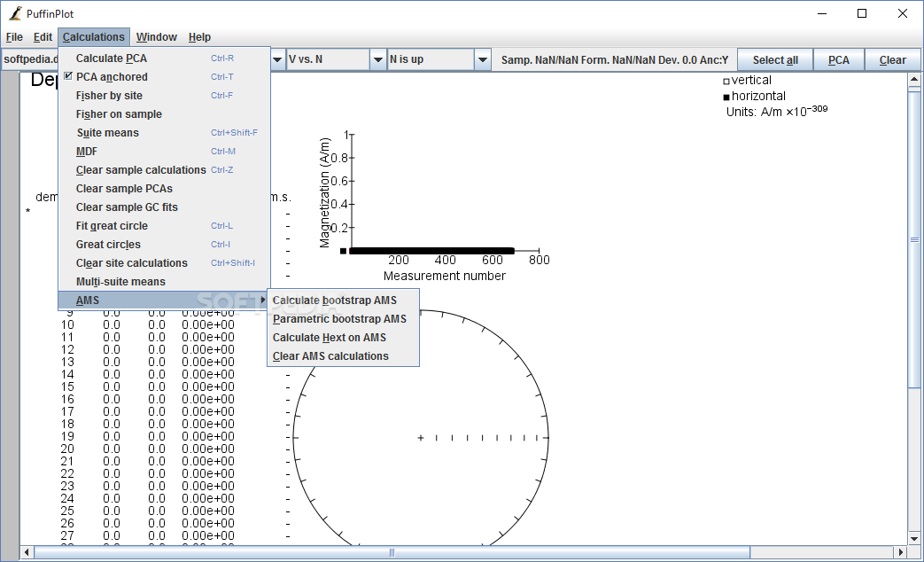This screenshot has height=562, width=924.
Task: Click row 27 in data table
Action: pyautogui.click(x=147, y=536)
